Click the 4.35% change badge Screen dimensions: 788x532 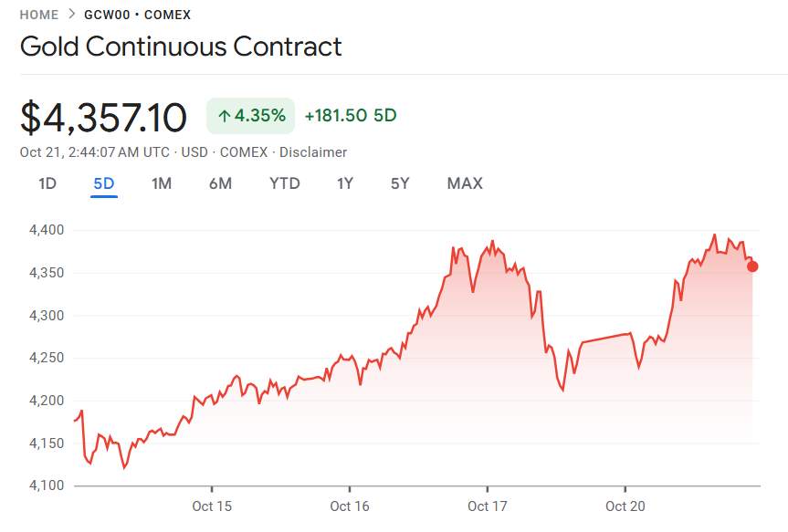tap(250, 116)
